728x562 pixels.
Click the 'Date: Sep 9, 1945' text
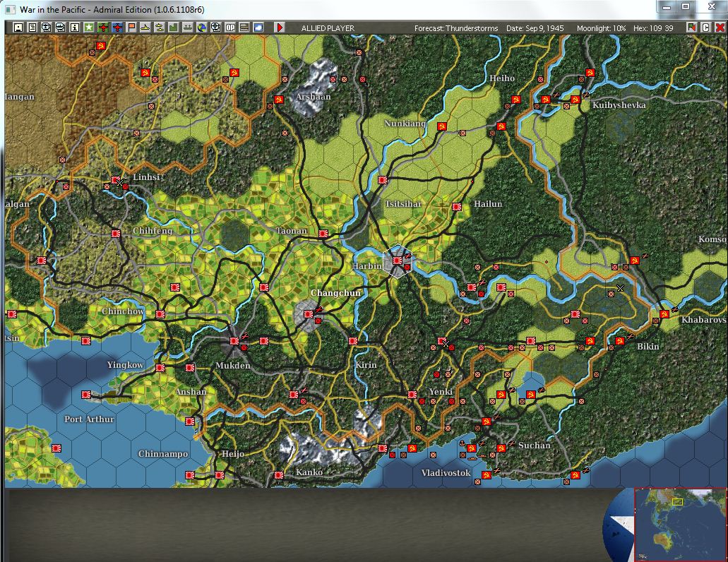click(x=535, y=28)
